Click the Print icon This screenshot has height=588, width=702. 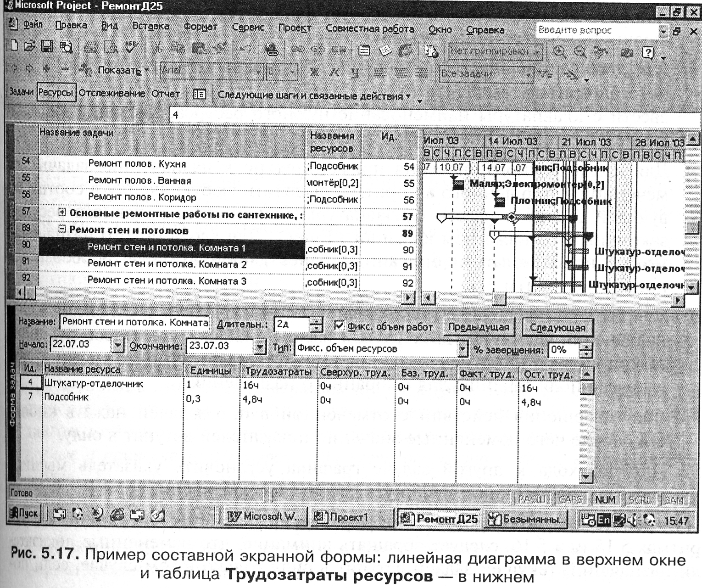(x=90, y=47)
